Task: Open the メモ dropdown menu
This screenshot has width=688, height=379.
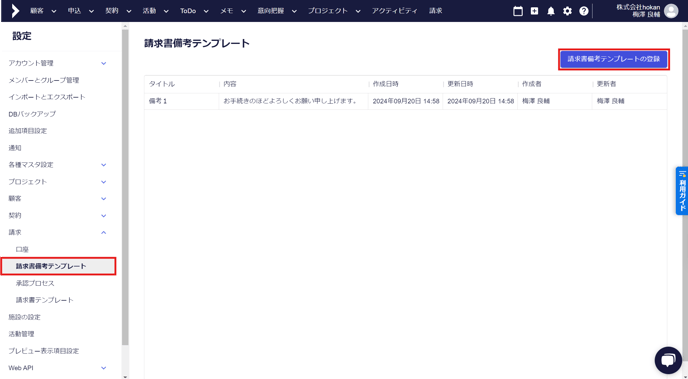Action: point(233,11)
